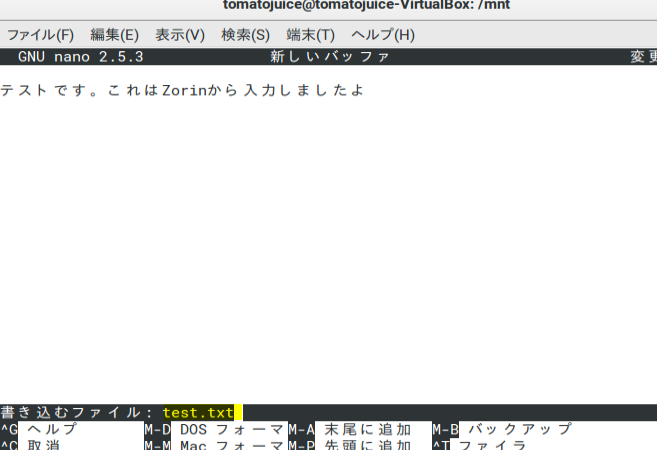Image resolution: width=657 pixels, height=450 pixels.
Task: Toggle M-M Mac フォーマット option
Action: coord(215,445)
